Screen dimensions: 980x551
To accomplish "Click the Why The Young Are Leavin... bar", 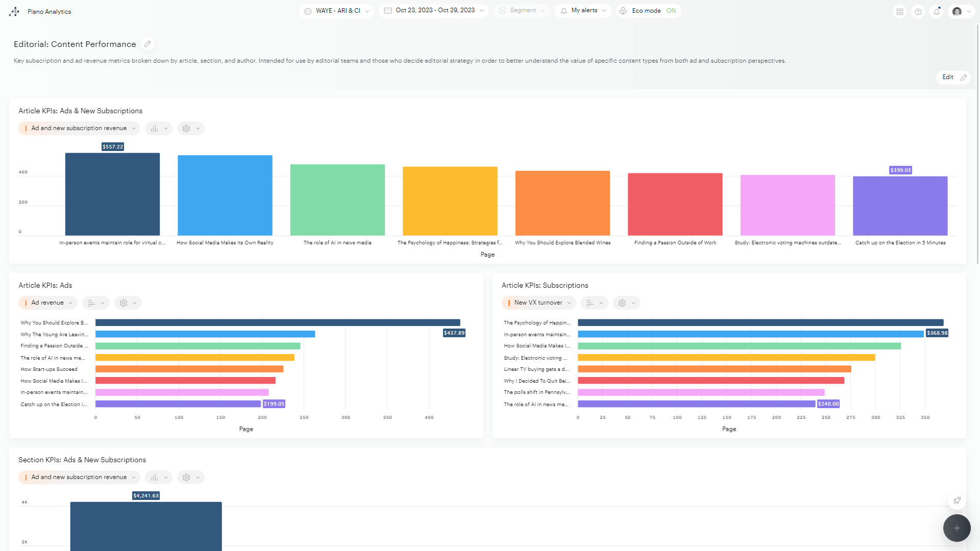I will click(x=205, y=334).
